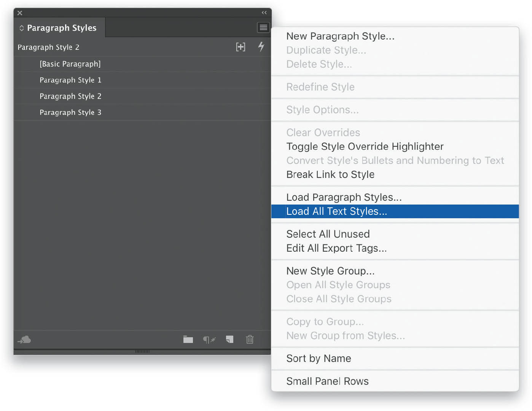Select New Paragraph Style from menu
Viewport: 532px width, 411px height.
(x=340, y=36)
